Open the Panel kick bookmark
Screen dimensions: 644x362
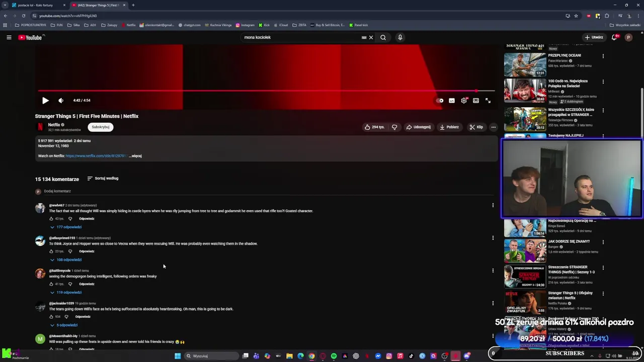pos(359,25)
